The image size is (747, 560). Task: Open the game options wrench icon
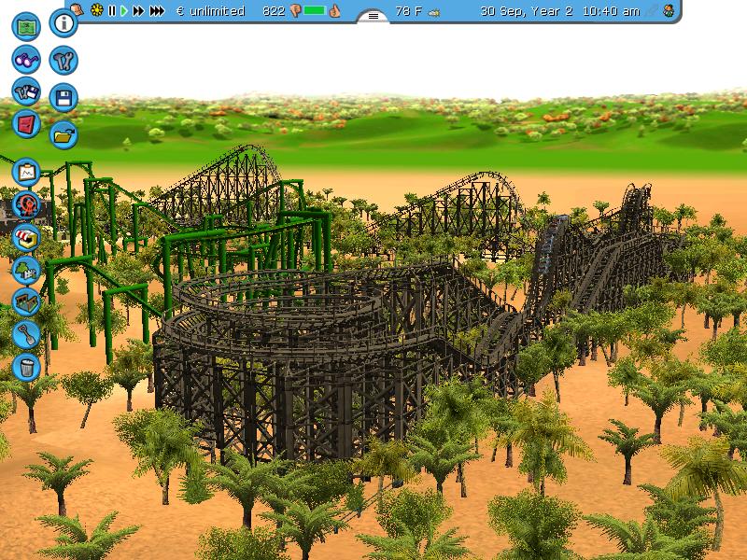coord(63,61)
